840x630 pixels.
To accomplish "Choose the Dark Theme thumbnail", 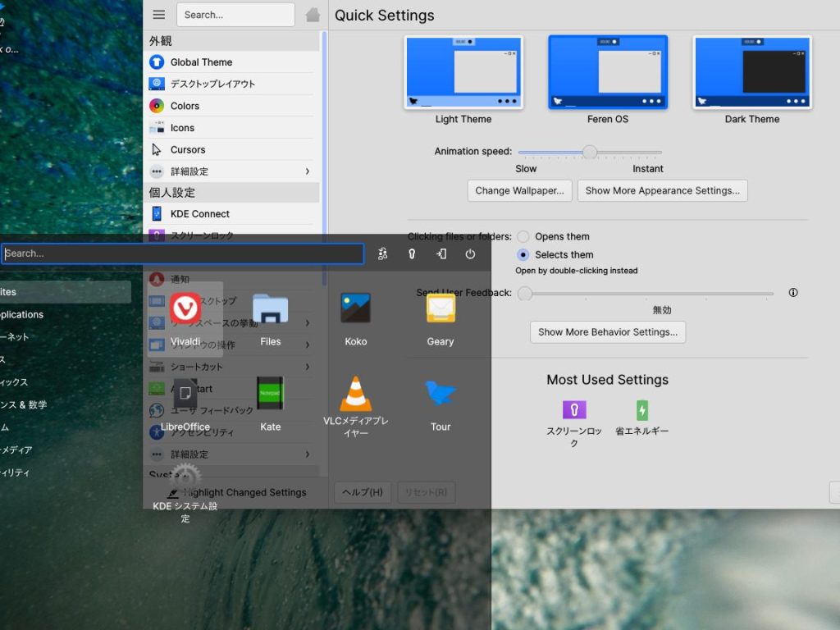I will point(752,72).
